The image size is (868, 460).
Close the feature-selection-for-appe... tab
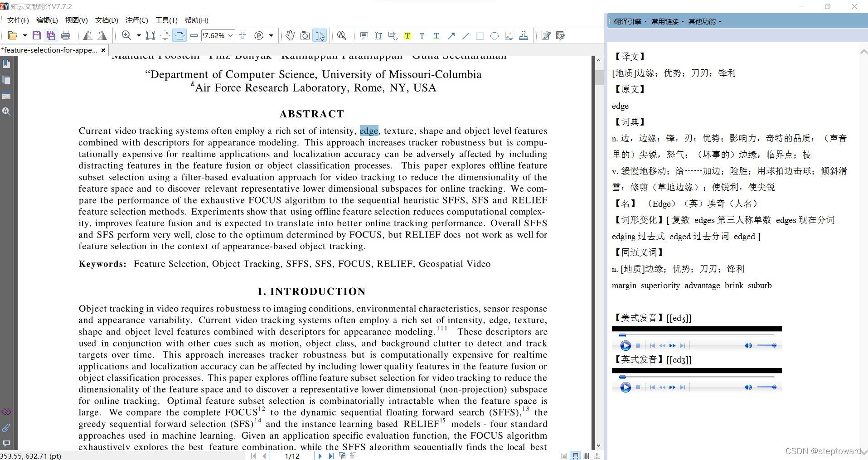(x=103, y=50)
